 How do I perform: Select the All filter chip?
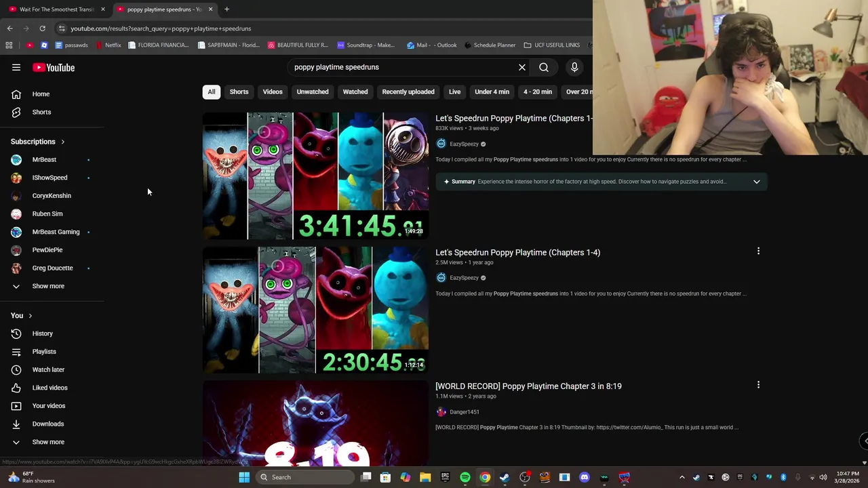coord(212,91)
